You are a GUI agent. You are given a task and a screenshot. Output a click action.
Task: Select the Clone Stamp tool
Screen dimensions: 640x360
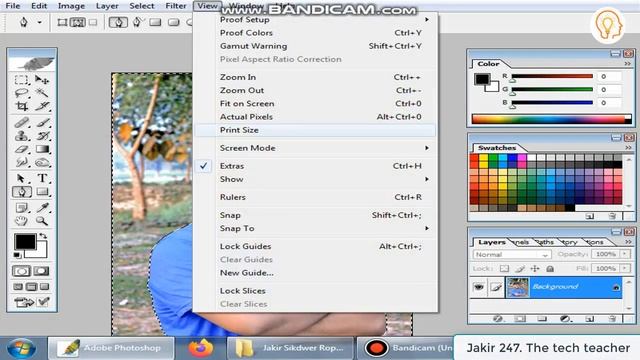(21, 136)
